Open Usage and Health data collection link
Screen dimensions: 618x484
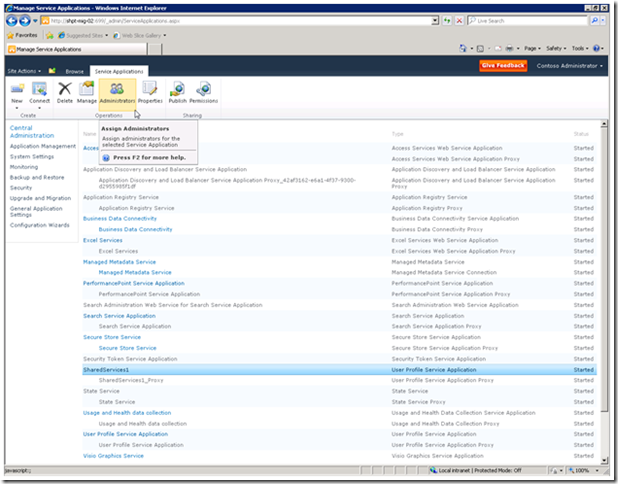coord(127,413)
